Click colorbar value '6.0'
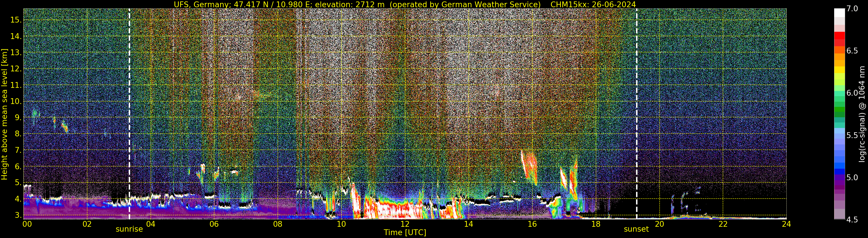This screenshot has height=238, width=868. tap(852, 93)
